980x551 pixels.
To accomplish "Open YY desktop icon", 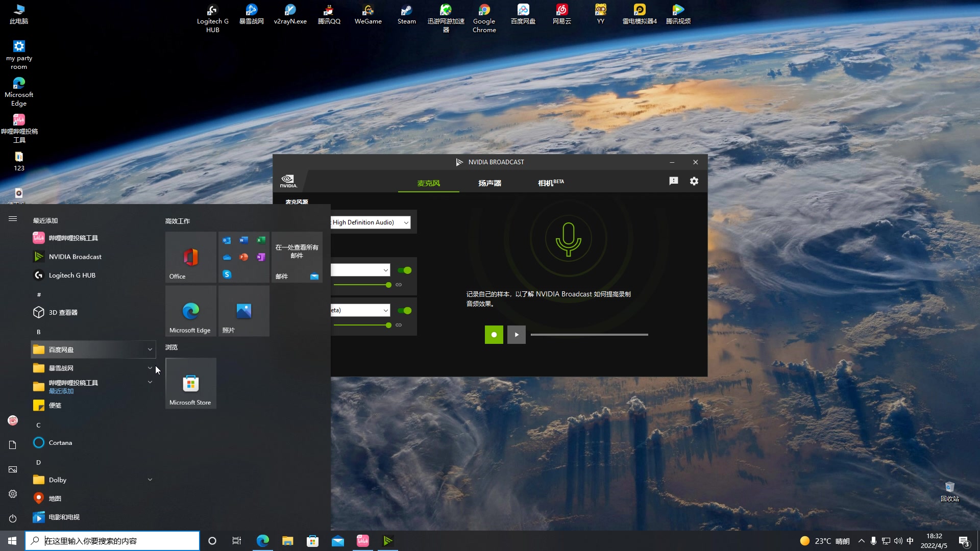I will tap(600, 14).
